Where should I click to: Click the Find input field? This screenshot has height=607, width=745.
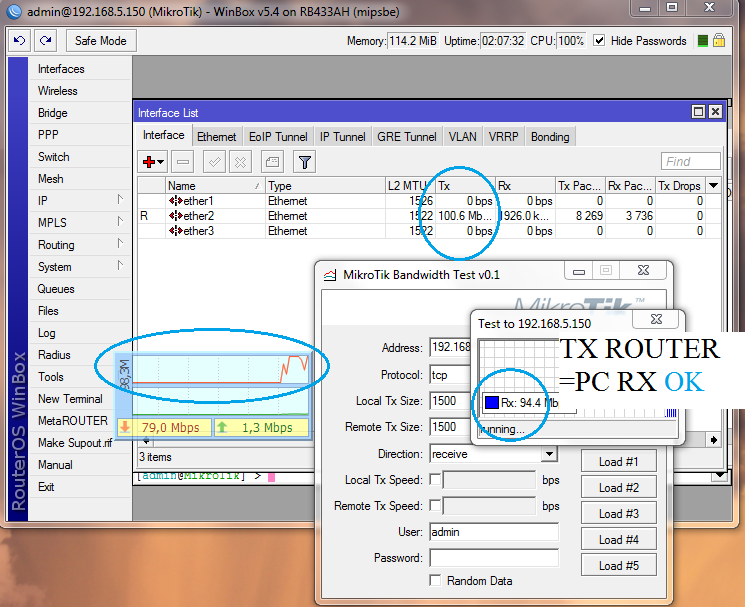point(690,161)
